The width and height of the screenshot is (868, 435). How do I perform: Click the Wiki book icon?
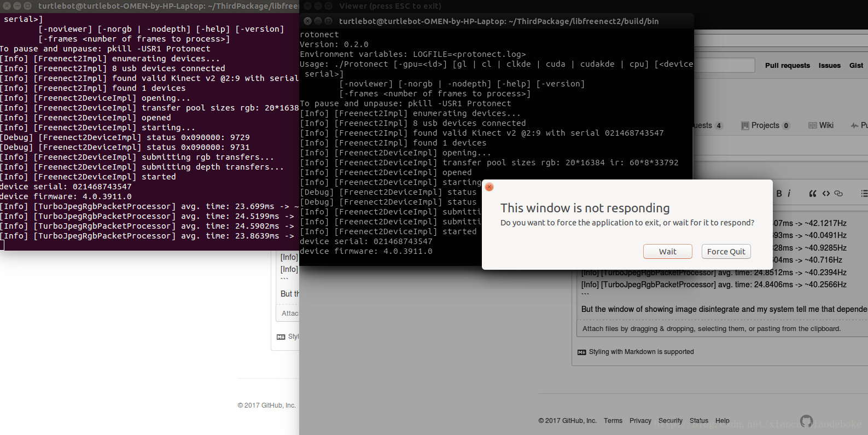813,125
